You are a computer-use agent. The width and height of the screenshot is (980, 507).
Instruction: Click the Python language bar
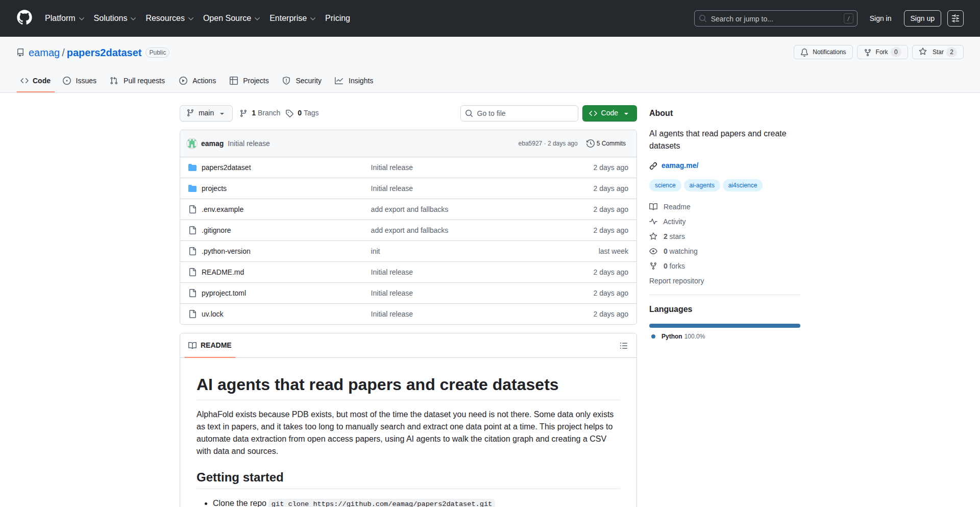click(x=724, y=326)
